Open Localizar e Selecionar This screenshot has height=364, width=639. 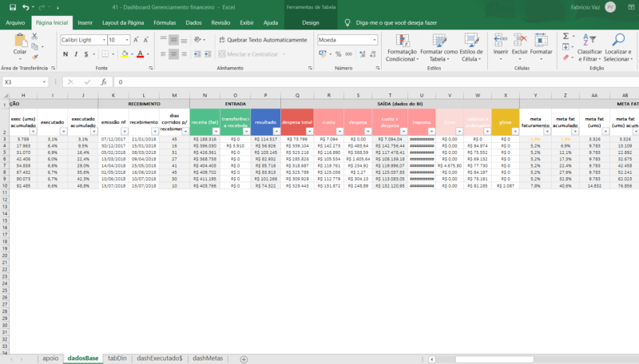click(618, 48)
